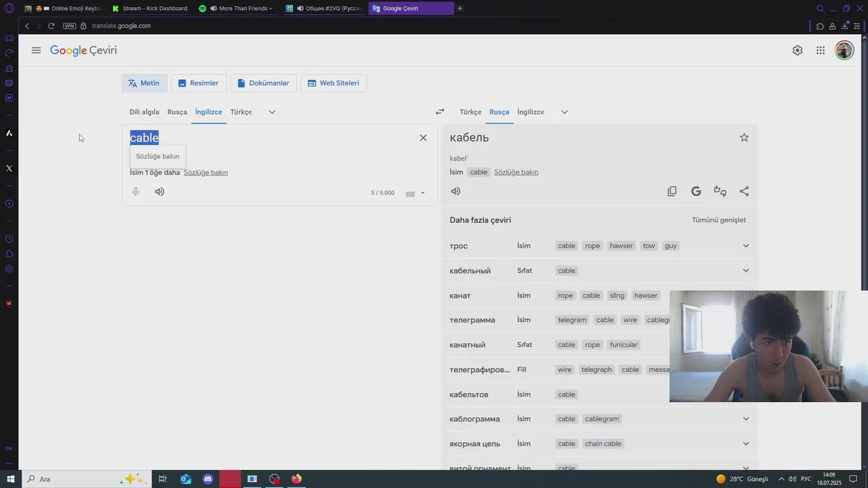The height and width of the screenshot is (488, 868).
Task: Click the cablegram chip in каблограмма row
Action: (602, 419)
